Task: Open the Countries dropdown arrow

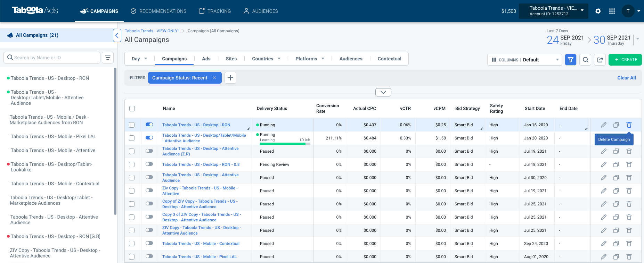Action: (279, 59)
